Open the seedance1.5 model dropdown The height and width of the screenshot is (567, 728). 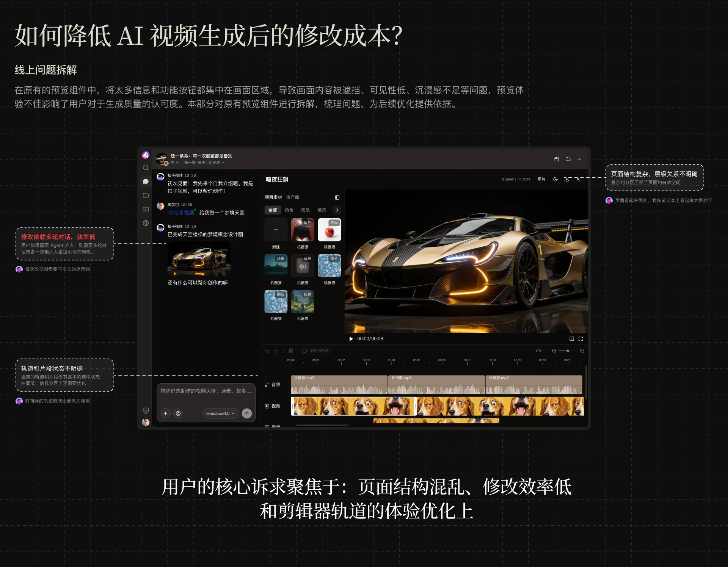coord(221,414)
